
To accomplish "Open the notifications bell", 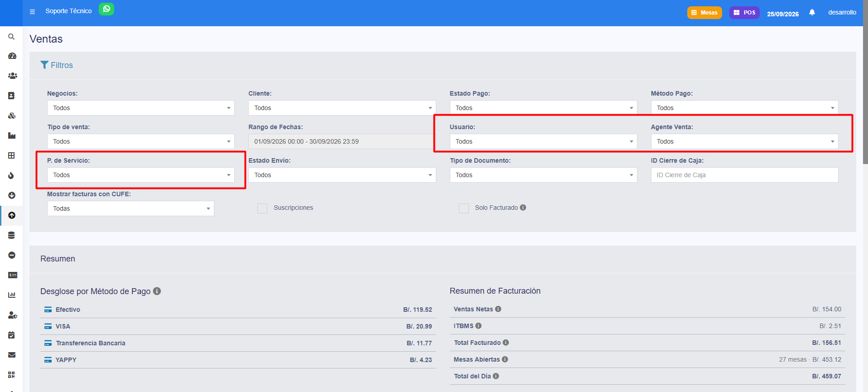I will [812, 12].
